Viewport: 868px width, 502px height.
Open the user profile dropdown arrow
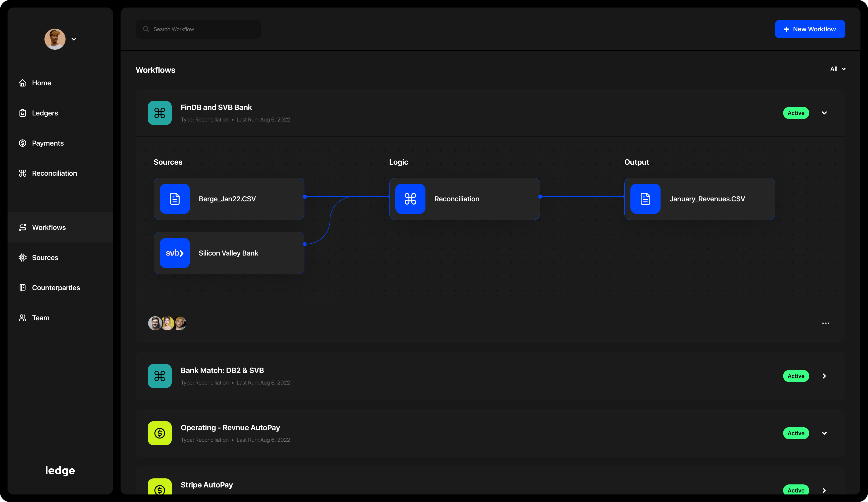(x=74, y=39)
